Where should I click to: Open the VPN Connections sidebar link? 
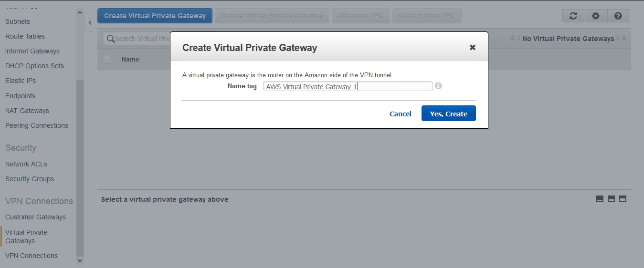pos(32,256)
